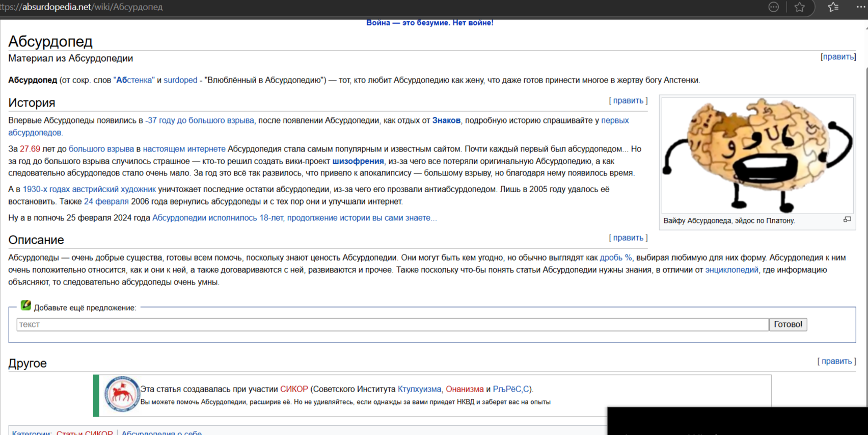Add this page to favorites with the star
Screen dimensions: 868x435
click(800, 7)
